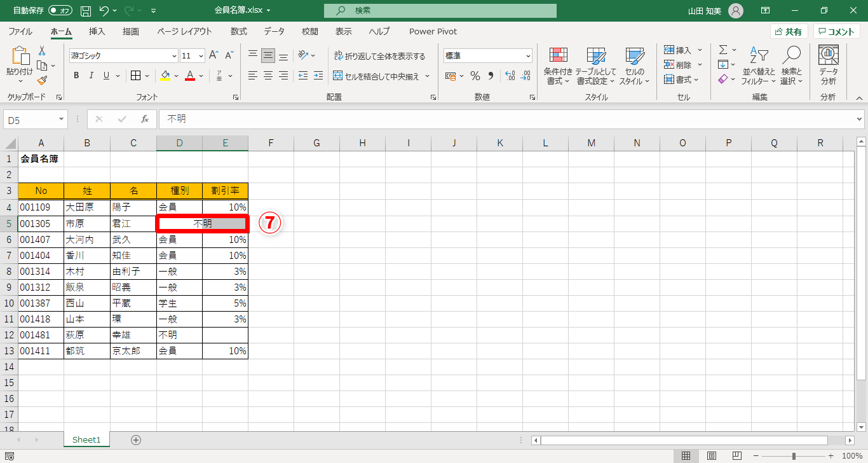
Task: Expand the 書式 cells format dropdown
Action: click(x=696, y=79)
